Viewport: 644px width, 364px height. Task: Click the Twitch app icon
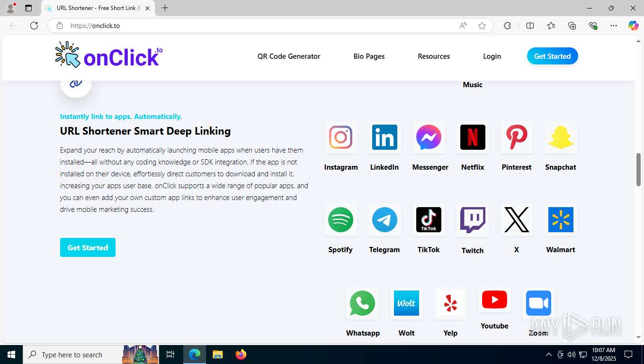(473, 220)
